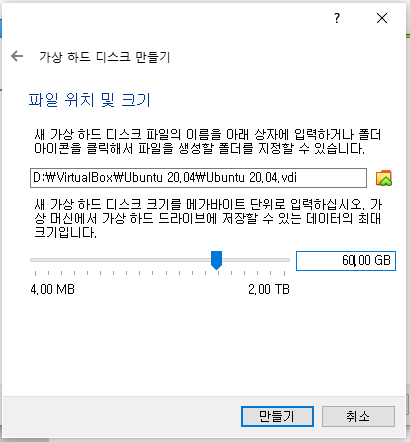Place cursor after .vdi in path field
This screenshot has height=442, width=410.
[x=298, y=178]
